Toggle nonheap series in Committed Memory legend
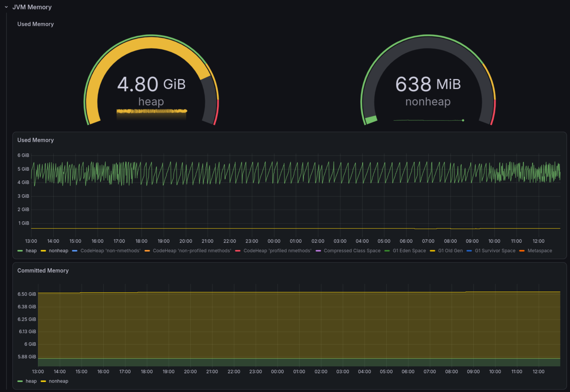 click(58, 381)
